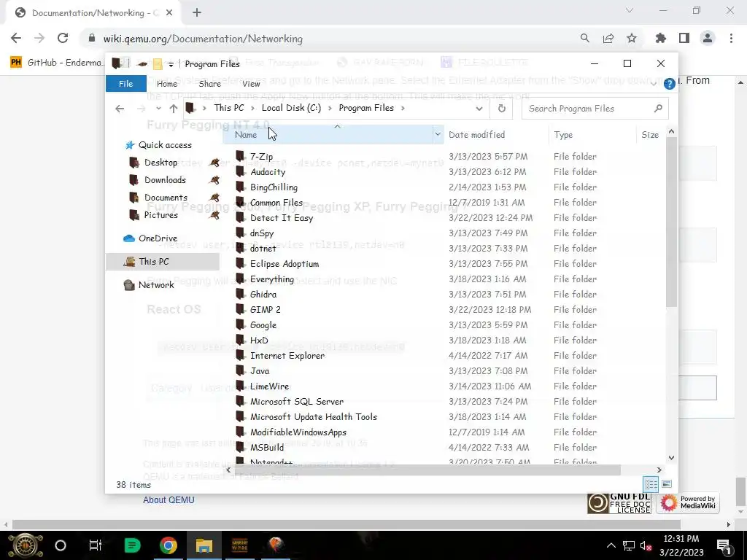
Task: Open Cortana circle on taskbar
Action: [61, 545]
